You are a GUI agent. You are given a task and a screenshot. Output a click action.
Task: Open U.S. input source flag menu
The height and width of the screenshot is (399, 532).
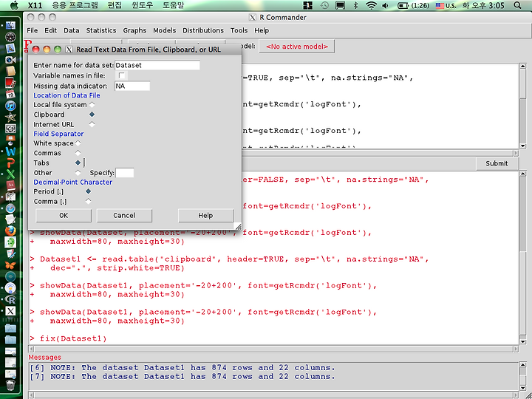(x=446, y=5)
